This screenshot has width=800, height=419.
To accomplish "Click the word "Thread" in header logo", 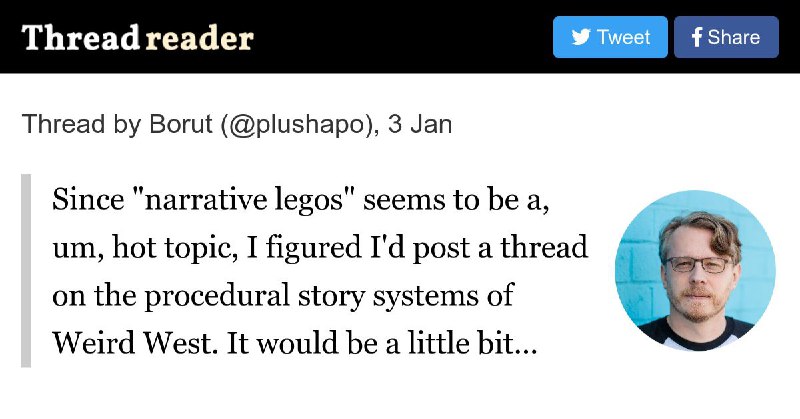I will point(80,38).
